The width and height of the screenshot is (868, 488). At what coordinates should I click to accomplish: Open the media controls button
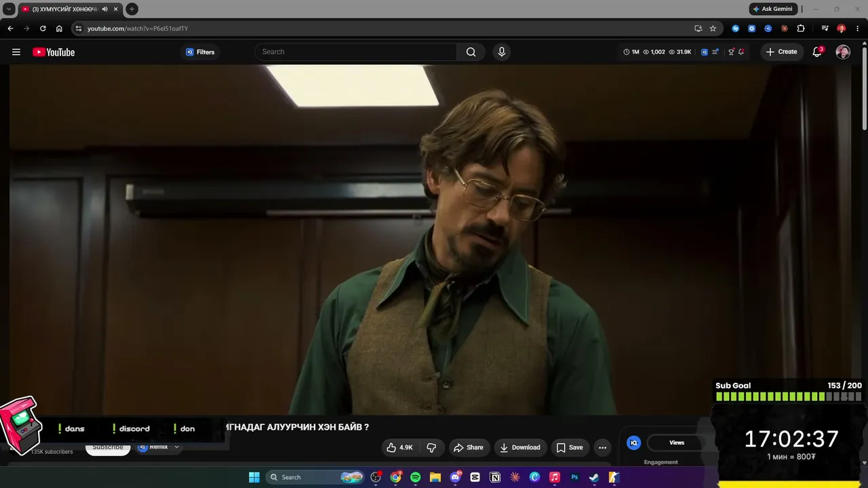[825, 28]
